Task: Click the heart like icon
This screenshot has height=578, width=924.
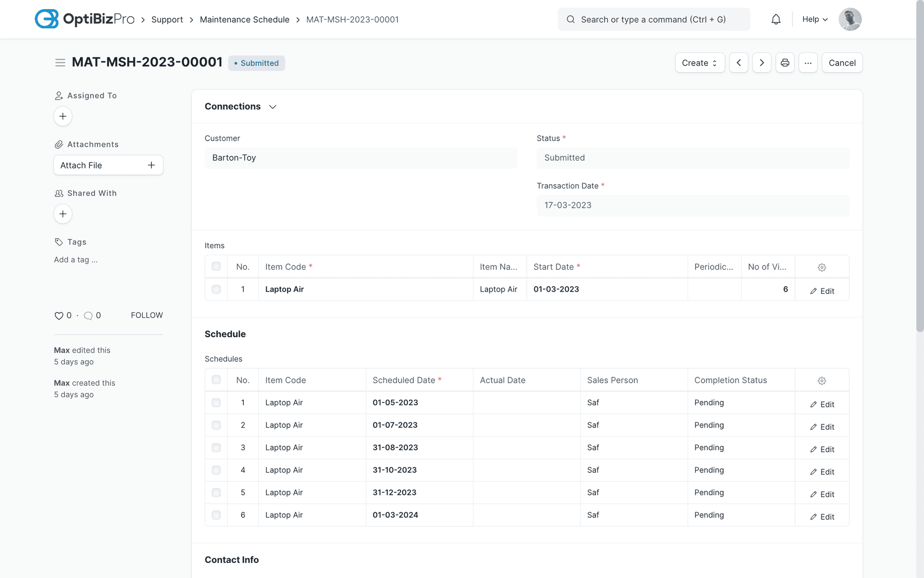Action: pyautogui.click(x=59, y=316)
